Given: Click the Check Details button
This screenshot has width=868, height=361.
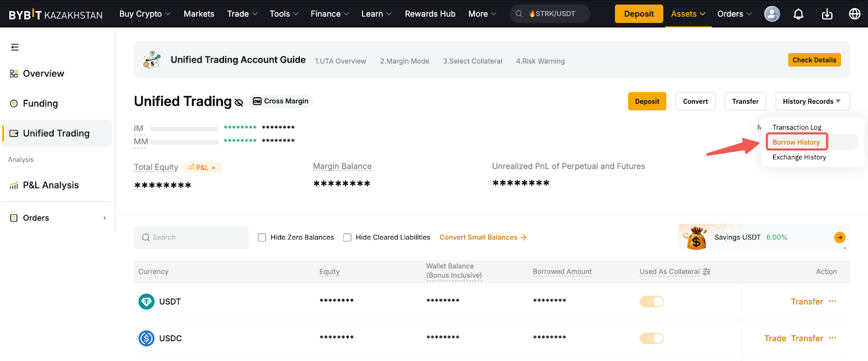Looking at the screenshot, I should 814,60.
